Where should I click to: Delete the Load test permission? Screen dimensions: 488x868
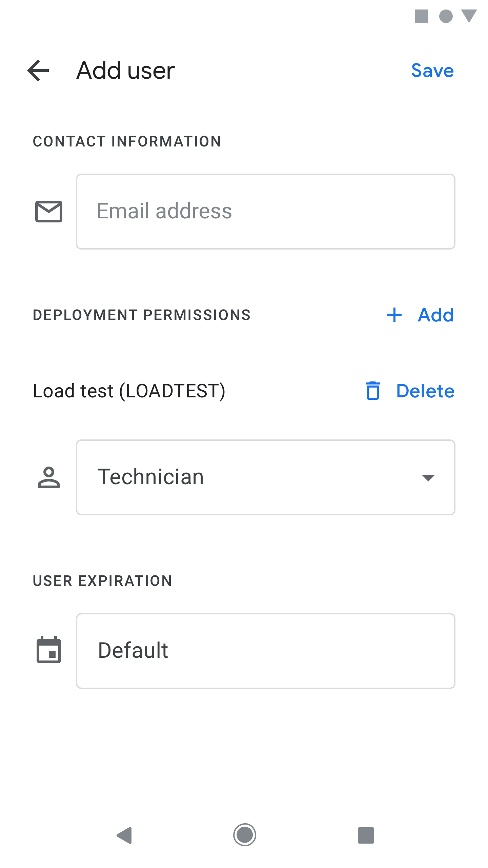410,391
